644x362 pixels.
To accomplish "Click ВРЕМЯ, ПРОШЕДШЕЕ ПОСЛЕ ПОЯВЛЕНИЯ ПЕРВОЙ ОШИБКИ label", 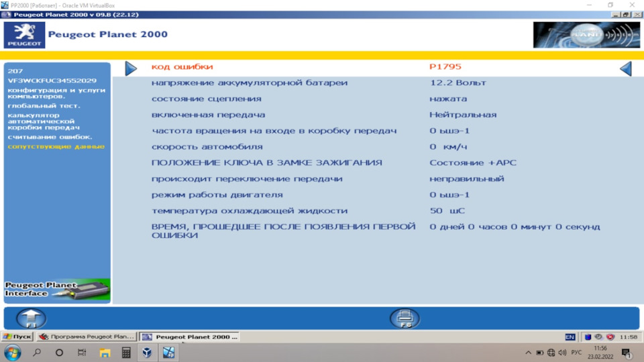I will point(283,231).
